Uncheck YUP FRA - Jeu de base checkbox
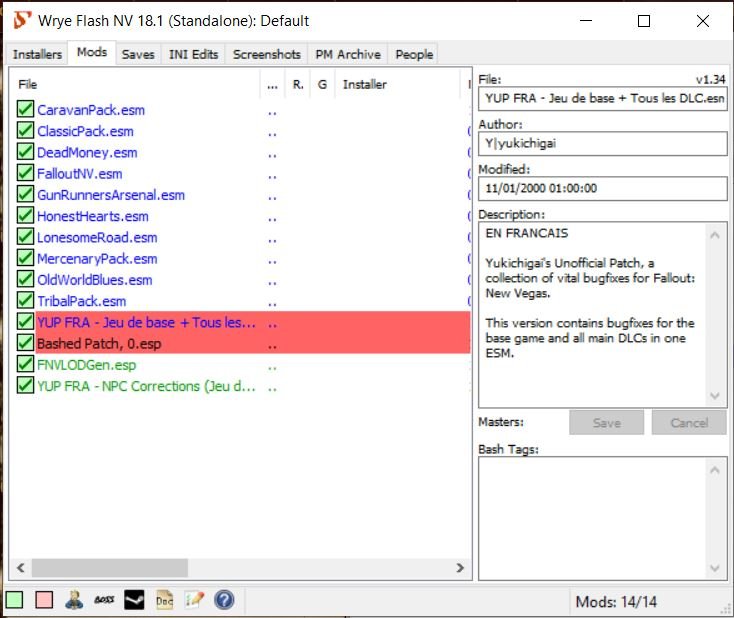 tap(25, 321)
